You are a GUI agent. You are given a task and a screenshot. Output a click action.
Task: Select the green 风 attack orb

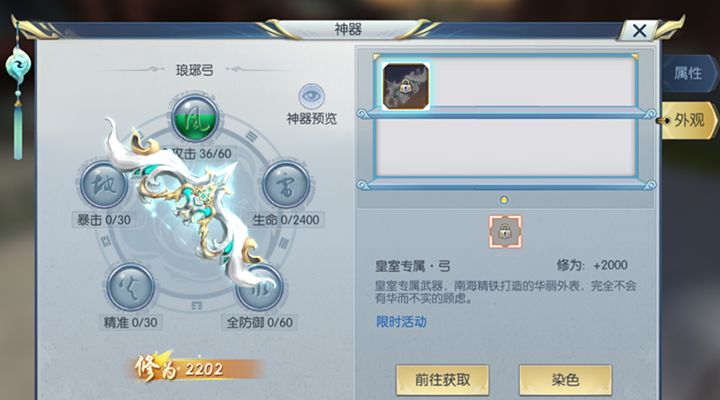[x=195, y=118]
